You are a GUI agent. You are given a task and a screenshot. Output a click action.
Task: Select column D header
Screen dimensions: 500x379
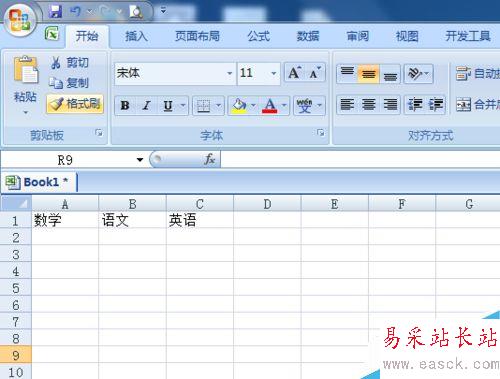click(x=267, y=204)
